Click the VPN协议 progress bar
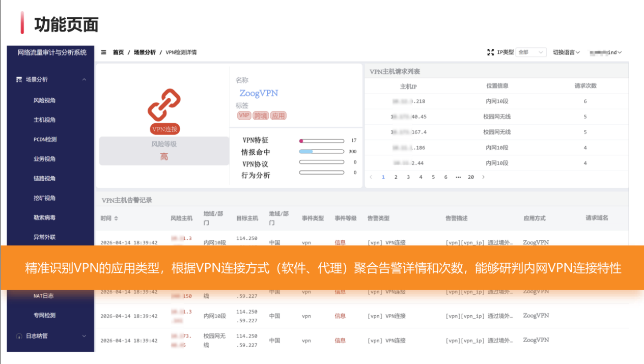644x364 pixels. [321, 162]
